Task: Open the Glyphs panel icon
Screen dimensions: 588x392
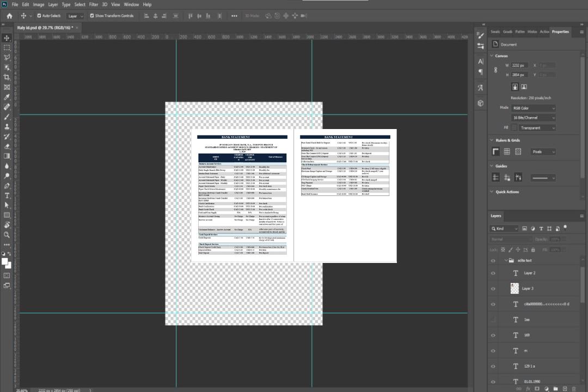Action: 481,88
